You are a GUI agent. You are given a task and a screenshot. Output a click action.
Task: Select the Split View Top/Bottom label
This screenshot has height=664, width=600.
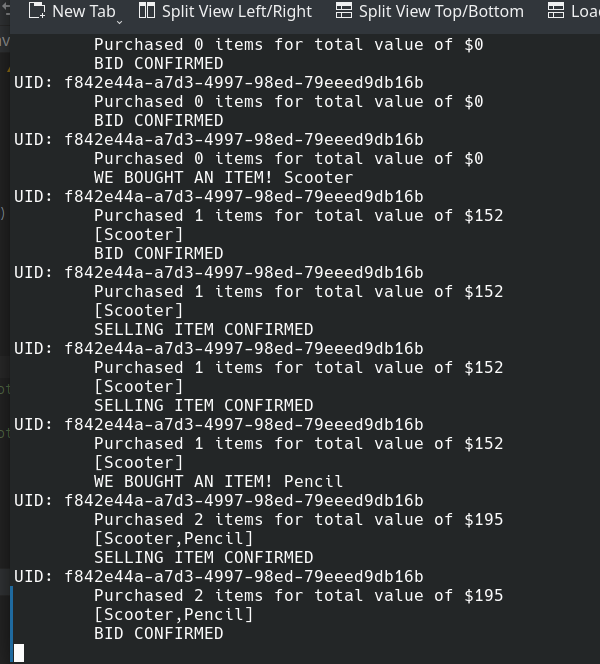[x=441, y=11]
